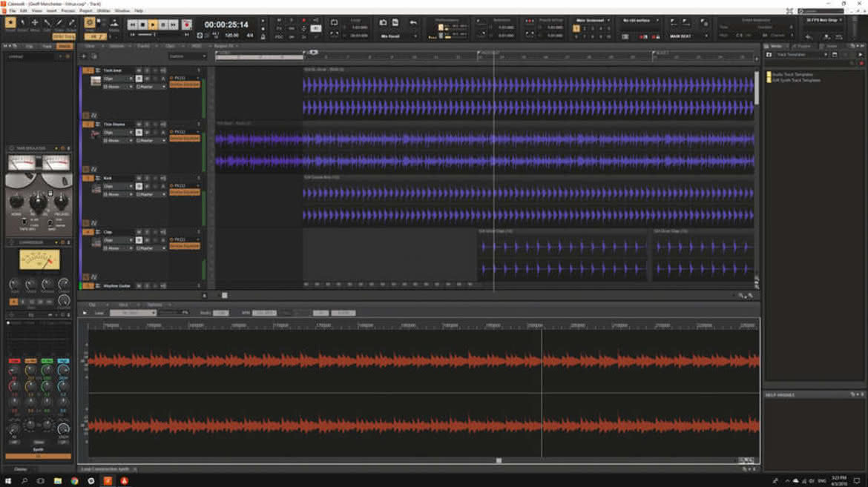Viewport: 868px width, 487px height.
Task: Pause playback in transport
Action: (163, 25)
